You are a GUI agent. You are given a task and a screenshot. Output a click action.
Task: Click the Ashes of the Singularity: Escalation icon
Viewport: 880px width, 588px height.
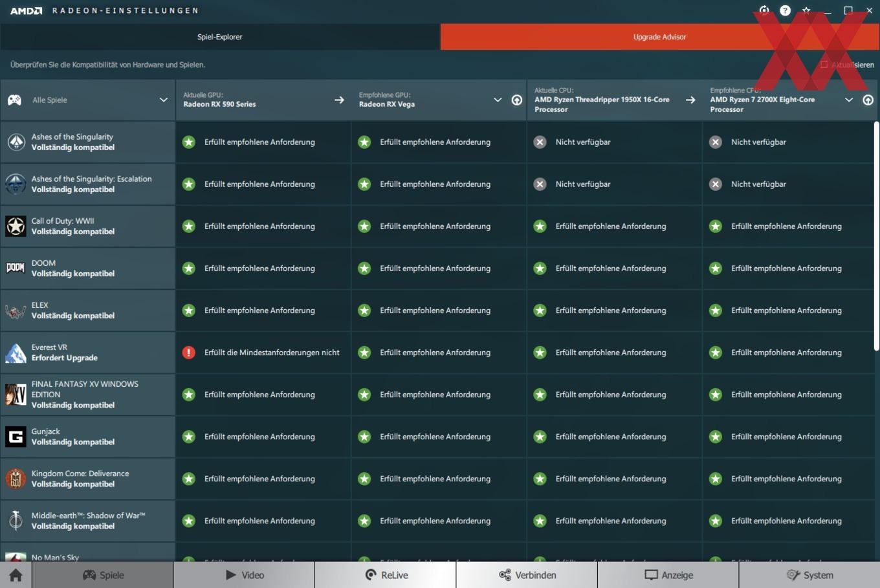pyautogui.click(x=16, y=184)
